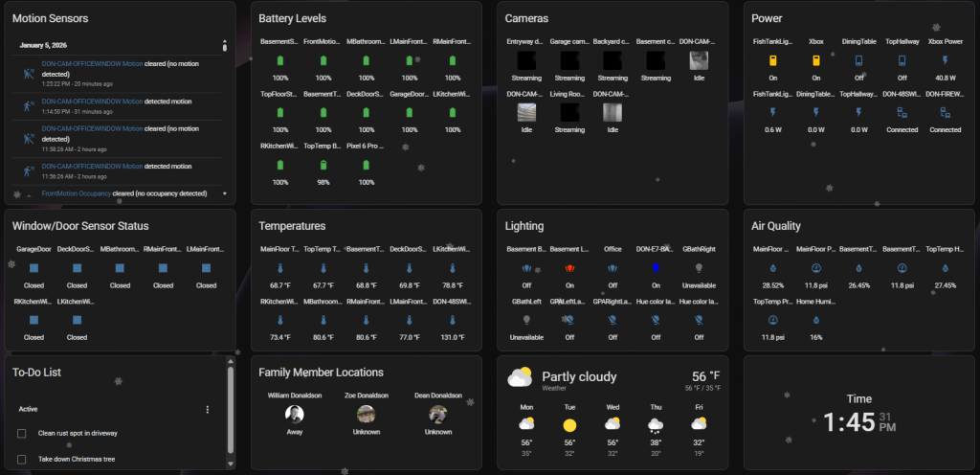Toggle the FishTankLight power switch

coord(772,60)
